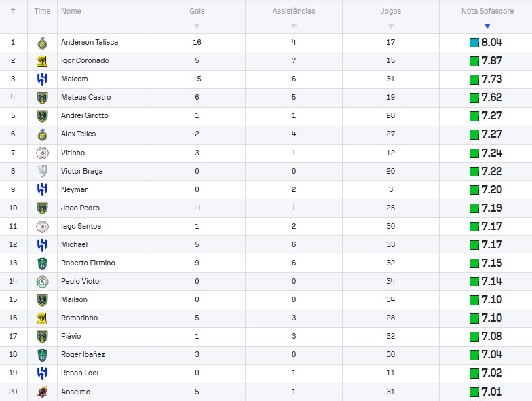This screenshot has width=532, height=401.
Task: Click the blue 8.04 rating swatch
Action: [x=474, y=43]
